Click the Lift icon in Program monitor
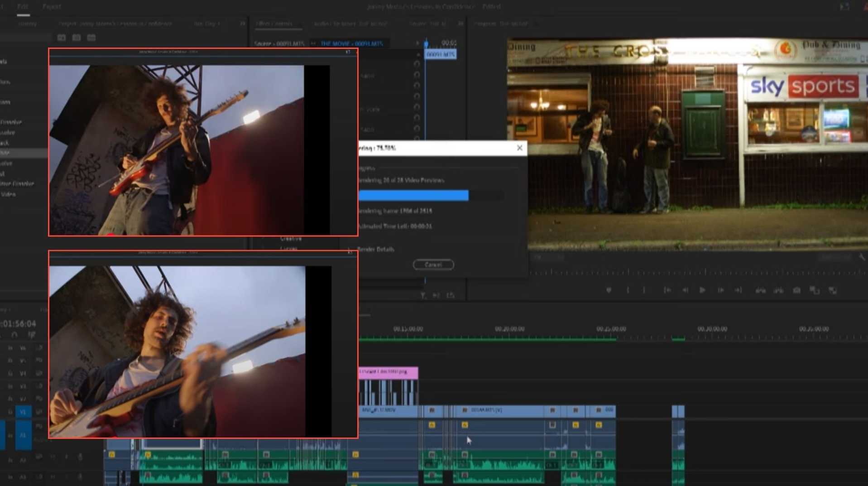 point(760,290)
